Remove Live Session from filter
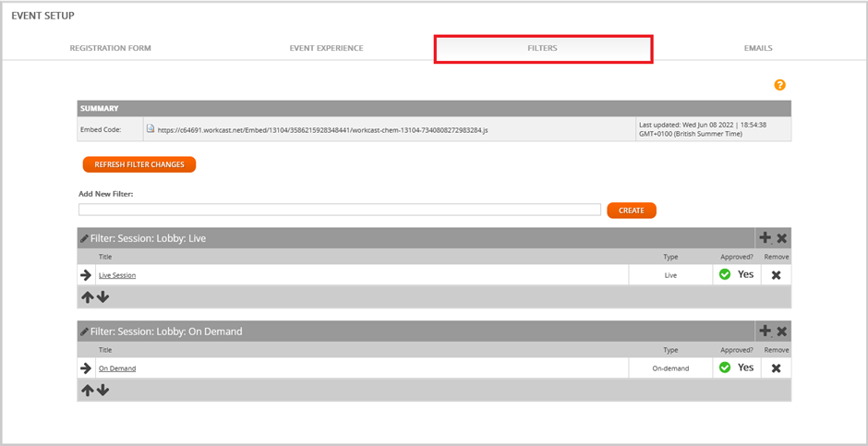Image resolution: width=868 pixels, height=446 pixels. click(776, 275)
